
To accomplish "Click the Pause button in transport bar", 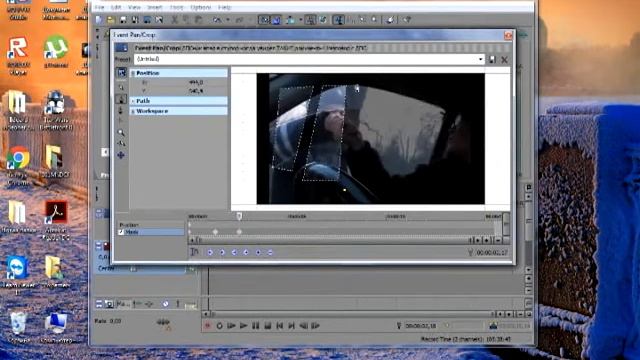I will click(x=256, y=326).
